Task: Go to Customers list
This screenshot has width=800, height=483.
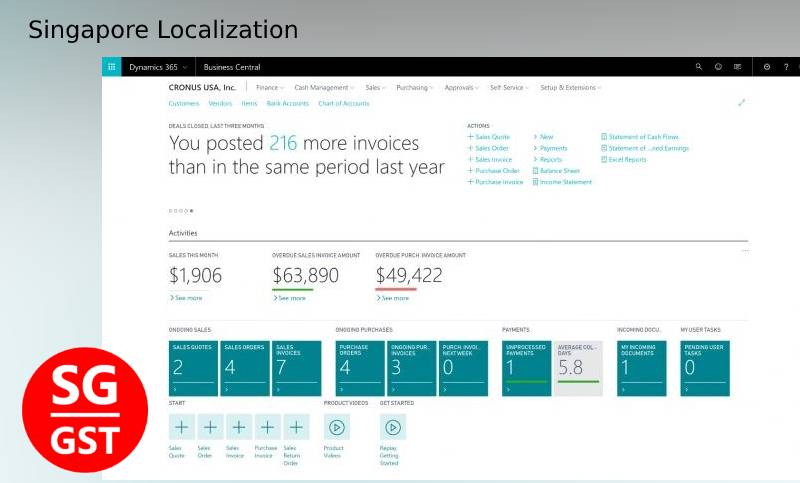Action: point(184,103)
